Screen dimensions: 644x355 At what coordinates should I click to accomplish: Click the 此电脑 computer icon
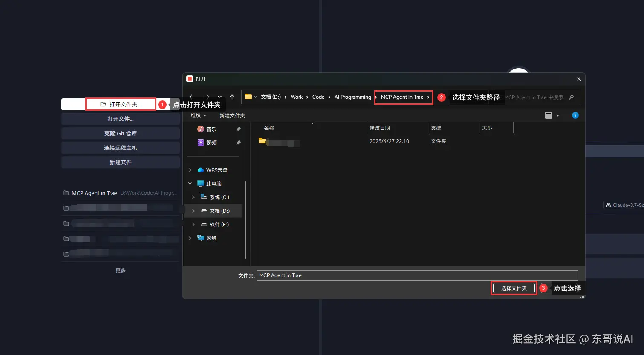(x=201, y=183)
